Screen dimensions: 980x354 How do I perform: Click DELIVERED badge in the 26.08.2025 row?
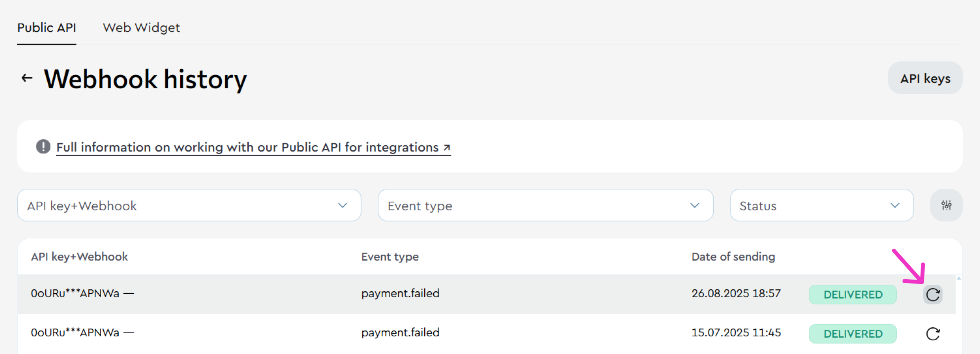coord(853,294)
